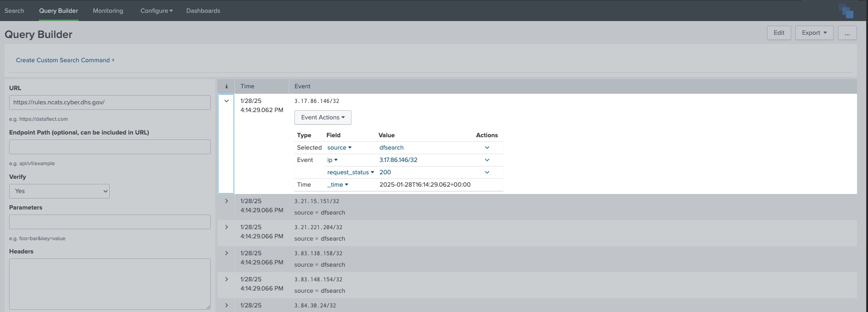Expand the 3.83.138.158/32 event row
The width and height of the screenshot is (868, 312).
226,253
